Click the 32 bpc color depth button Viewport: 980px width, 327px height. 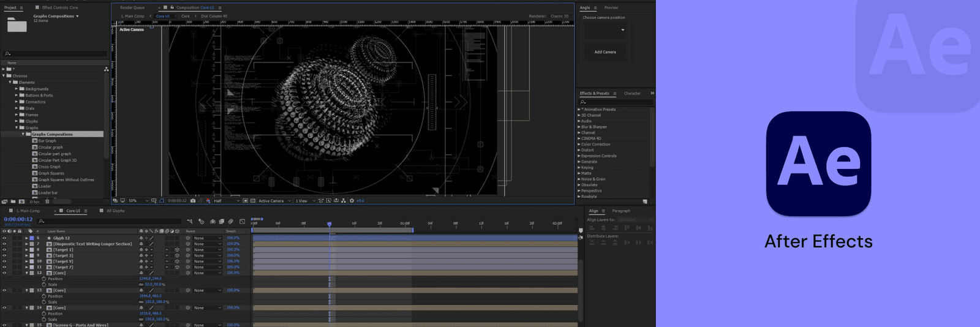34,201
